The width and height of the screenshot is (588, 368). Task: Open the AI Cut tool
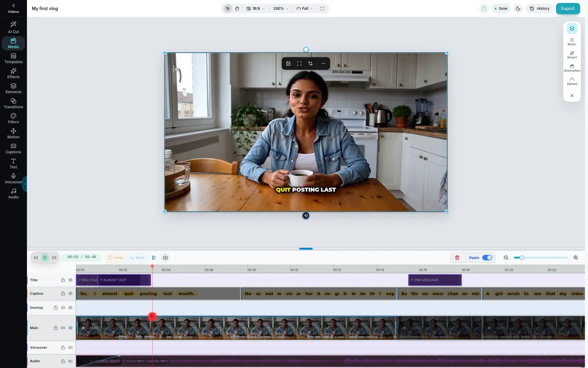pyautogui.click(x=13, y=27)
